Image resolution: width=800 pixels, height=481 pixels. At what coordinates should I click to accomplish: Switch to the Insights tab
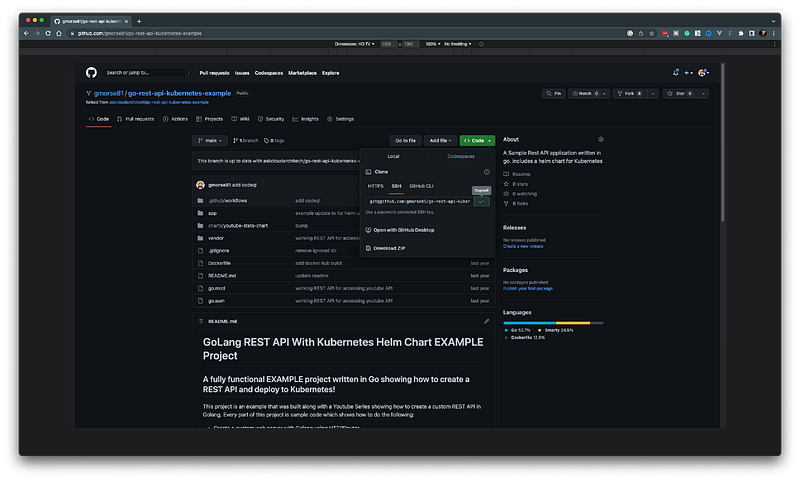305,119
